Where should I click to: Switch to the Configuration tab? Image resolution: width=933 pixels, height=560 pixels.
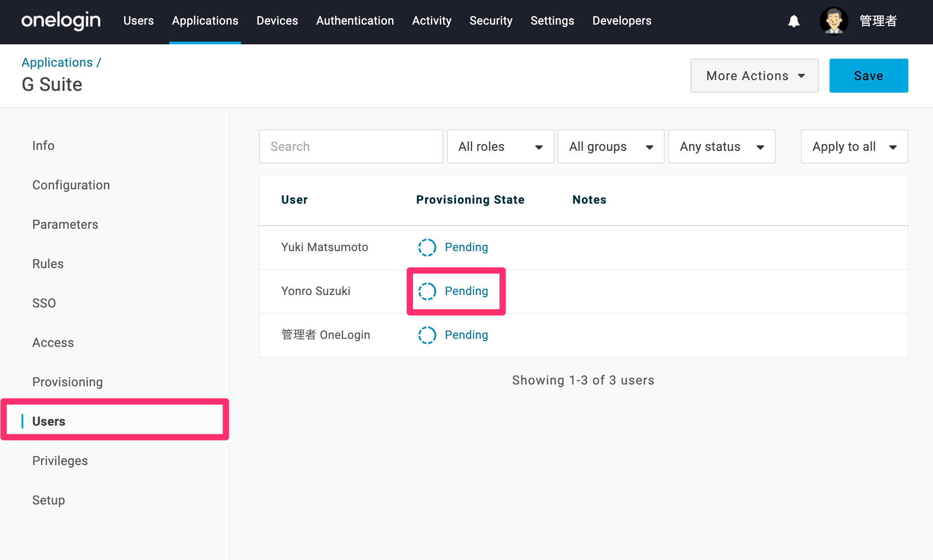tap(71, 185)
